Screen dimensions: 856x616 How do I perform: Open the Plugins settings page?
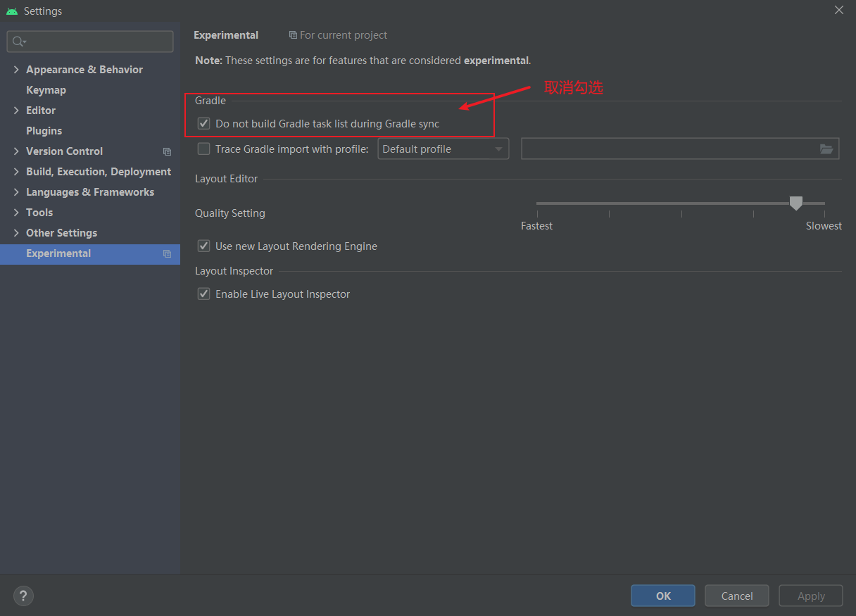pyautogui.click(x=43, y=130)
